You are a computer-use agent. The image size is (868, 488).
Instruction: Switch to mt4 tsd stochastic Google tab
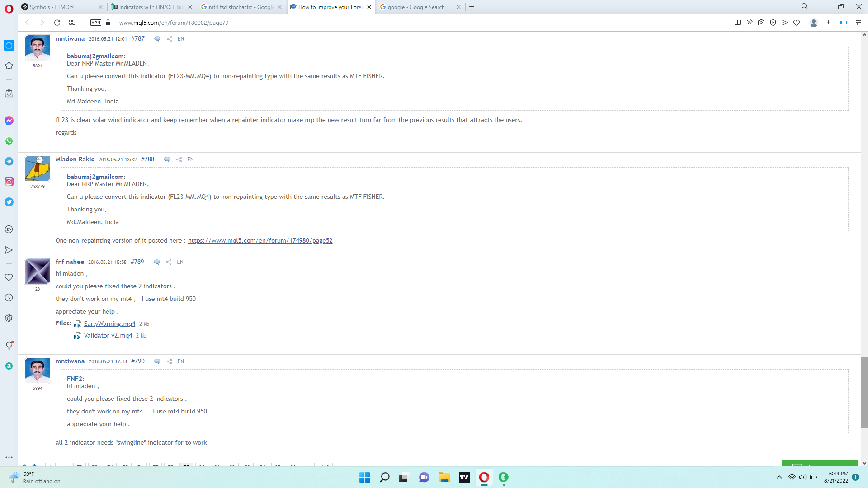(240, 7)
